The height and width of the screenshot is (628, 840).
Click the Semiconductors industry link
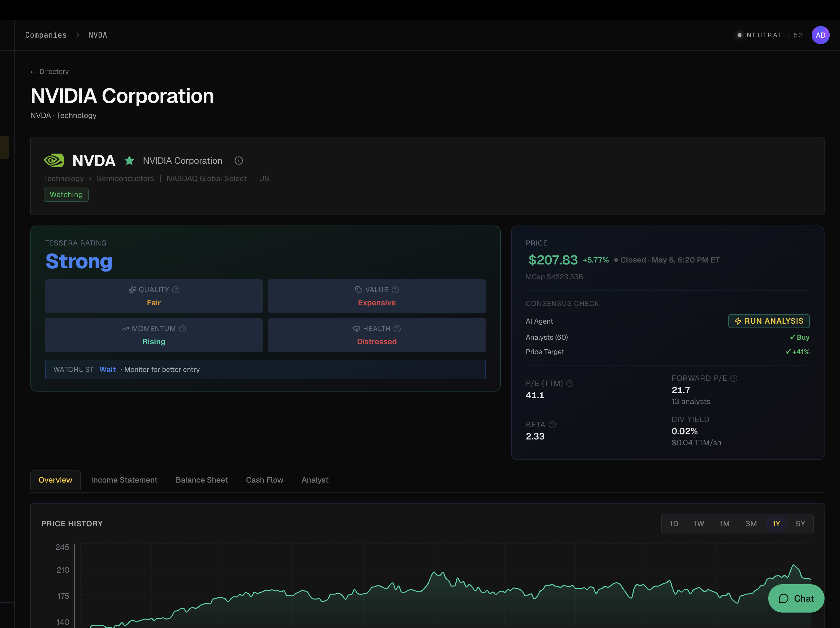coord(125,179)
